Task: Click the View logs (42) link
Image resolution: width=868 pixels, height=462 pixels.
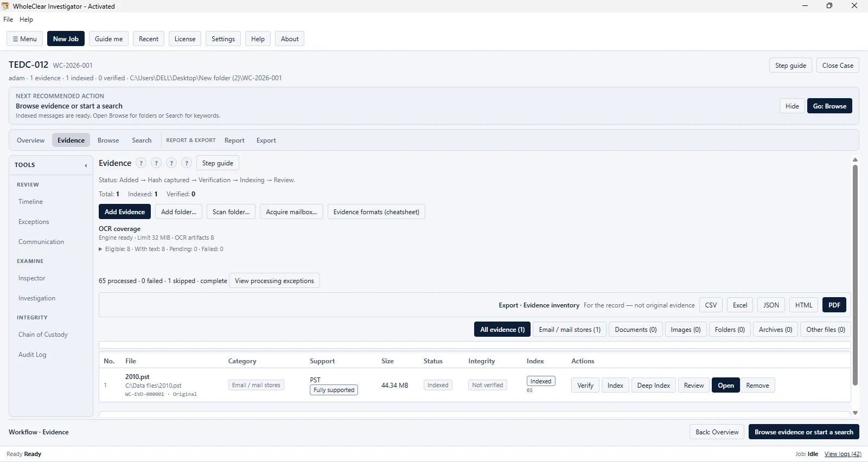Action: click(x=843, y=454)
